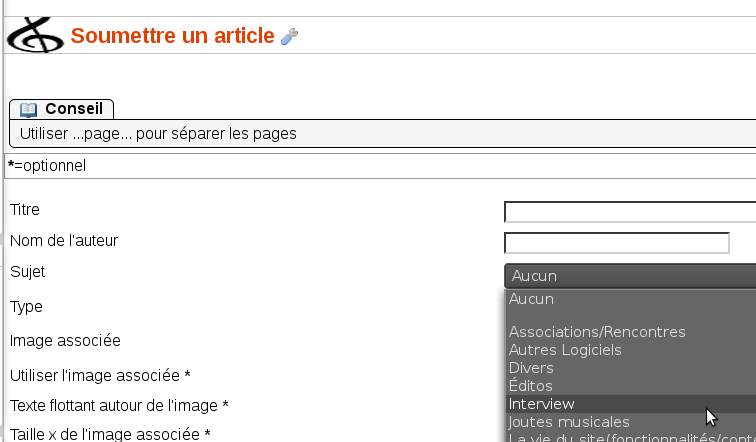Viewport: 756px width, 442px height.
Task: Select Divers from the subject list
Action: (x=631, y=368)
